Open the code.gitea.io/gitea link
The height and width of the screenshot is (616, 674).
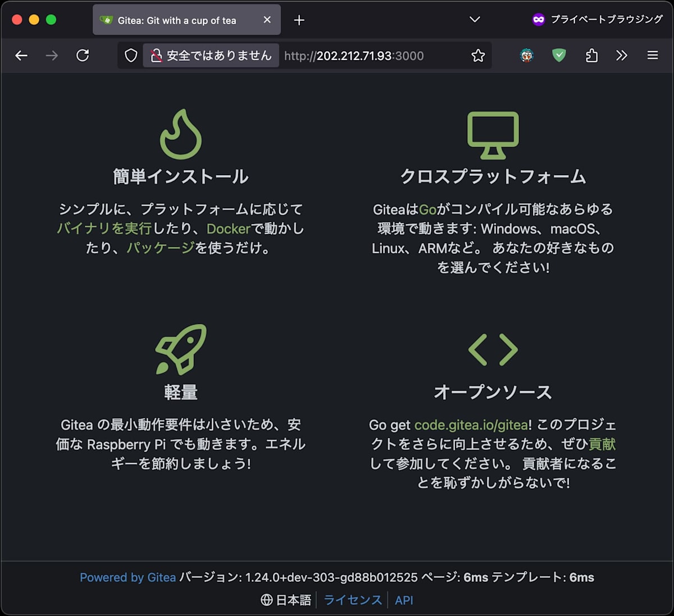471,425
